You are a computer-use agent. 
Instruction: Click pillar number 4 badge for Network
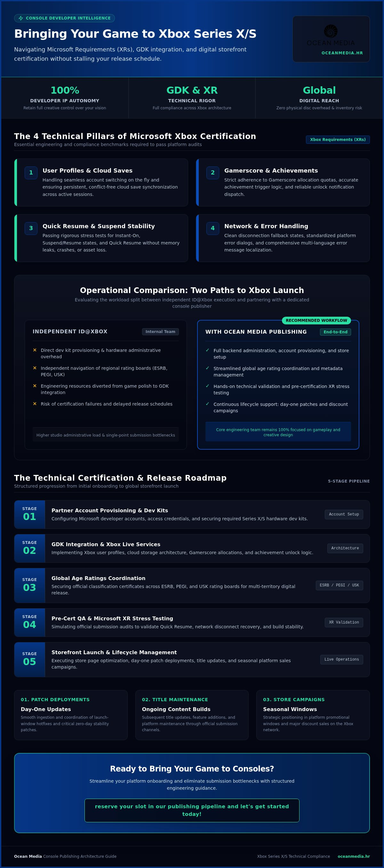pyautogui.click(x=212, y=228)
